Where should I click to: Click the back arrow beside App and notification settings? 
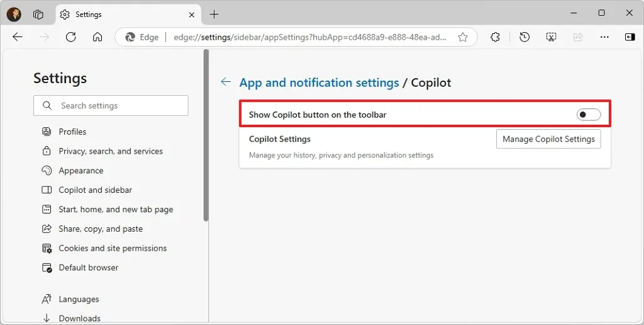pos(226,82)
